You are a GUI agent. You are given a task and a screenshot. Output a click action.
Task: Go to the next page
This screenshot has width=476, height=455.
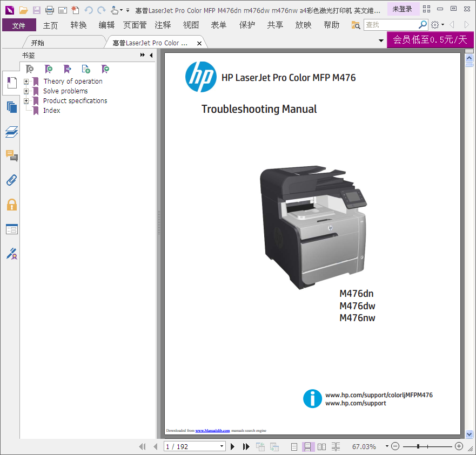point(232,446)
